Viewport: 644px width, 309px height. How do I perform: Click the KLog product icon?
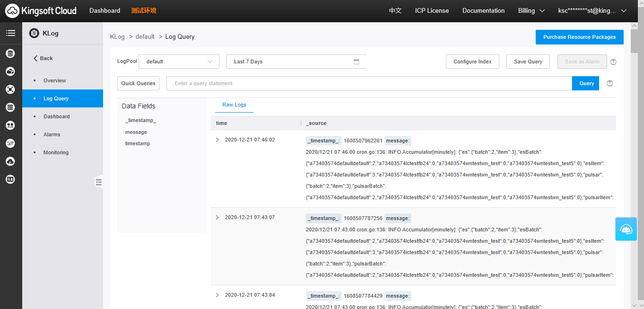[34, 33]
